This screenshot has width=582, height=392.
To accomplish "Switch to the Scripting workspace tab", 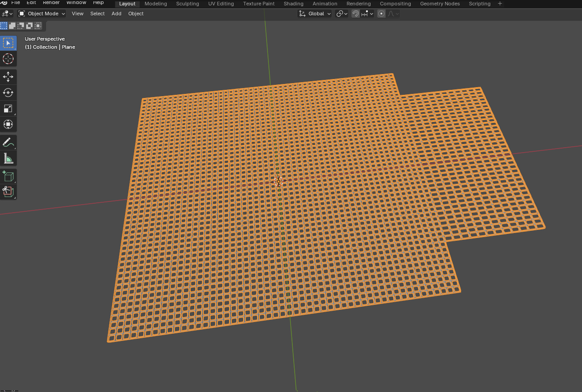I will point(480,4).
